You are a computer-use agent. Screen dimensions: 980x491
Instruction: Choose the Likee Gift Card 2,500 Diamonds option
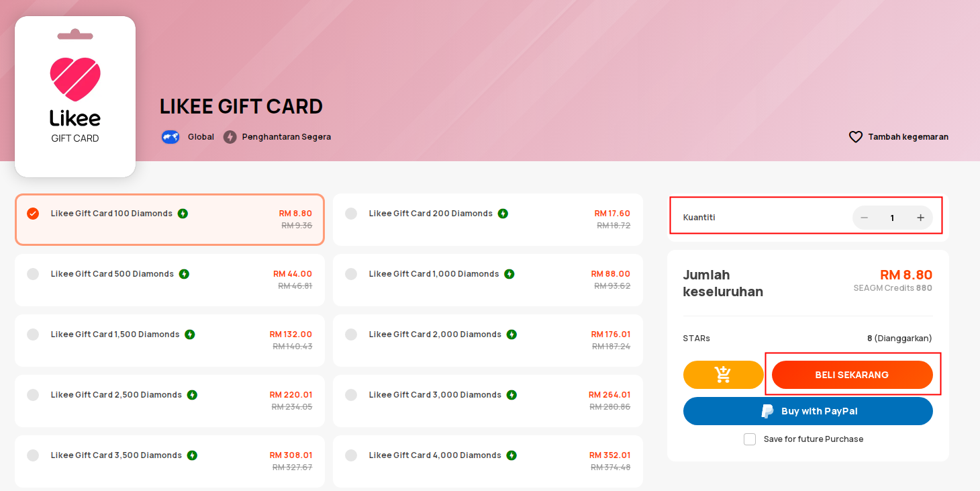(170, 401)
